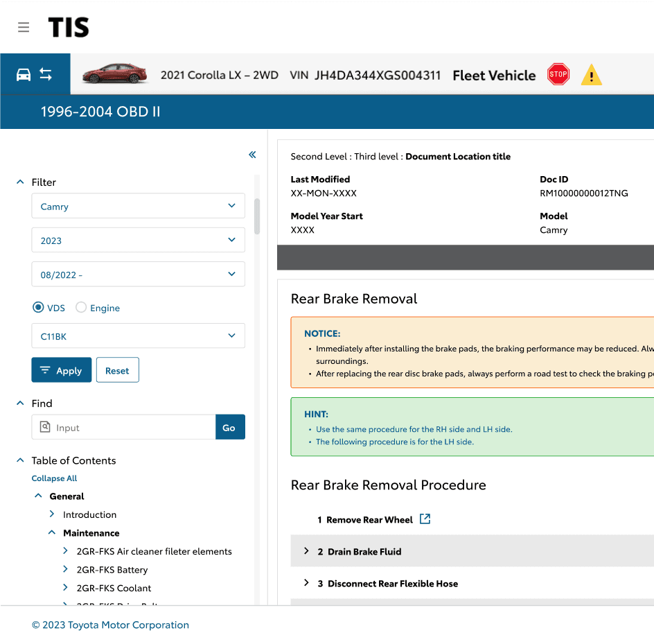
Task: Expand step 2 Drain Brake Fluid
Action: point(306,551)
